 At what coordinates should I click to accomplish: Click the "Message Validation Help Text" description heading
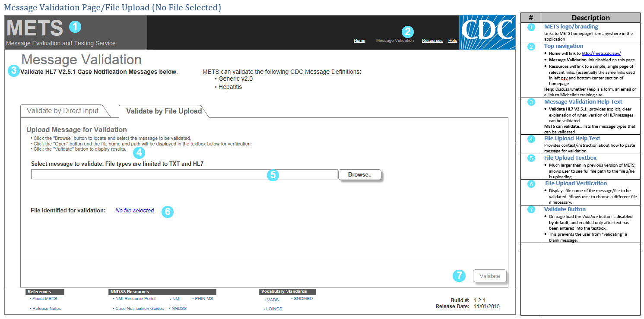(x=583, y=102)
